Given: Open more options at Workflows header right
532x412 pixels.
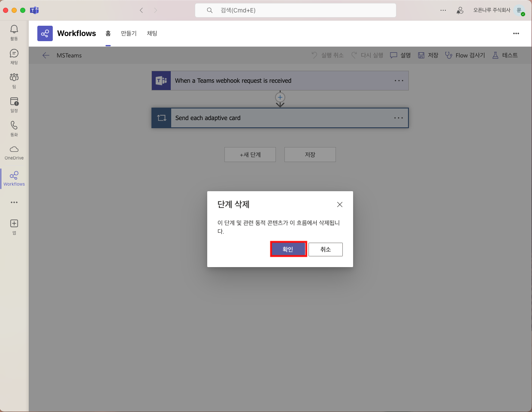Looking at the screenshot, I should coord(516,33).
